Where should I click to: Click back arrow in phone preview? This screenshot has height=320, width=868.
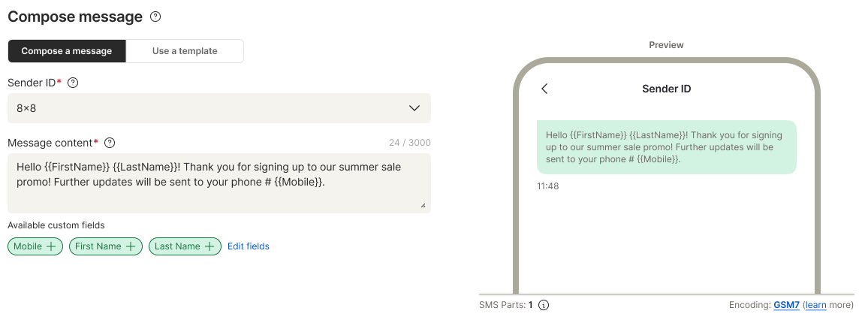click(x=545, y=89)
